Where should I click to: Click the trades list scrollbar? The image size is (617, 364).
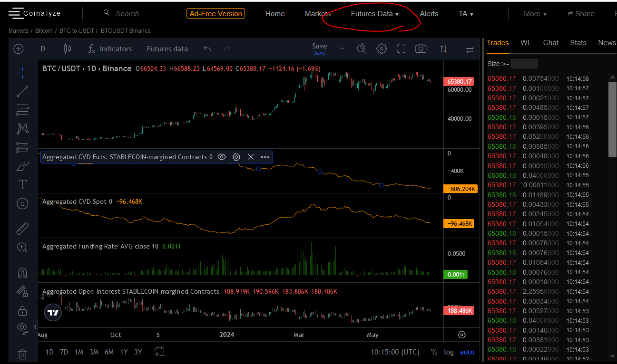(x=612, y=119)
